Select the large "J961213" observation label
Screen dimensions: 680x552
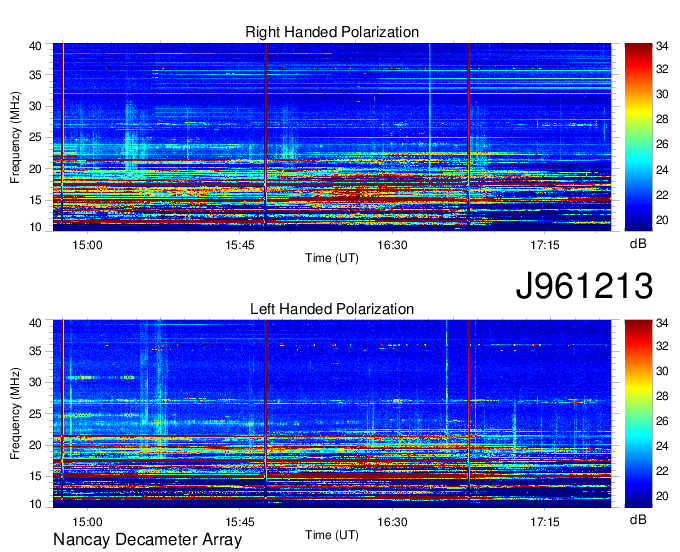point(584,285)
